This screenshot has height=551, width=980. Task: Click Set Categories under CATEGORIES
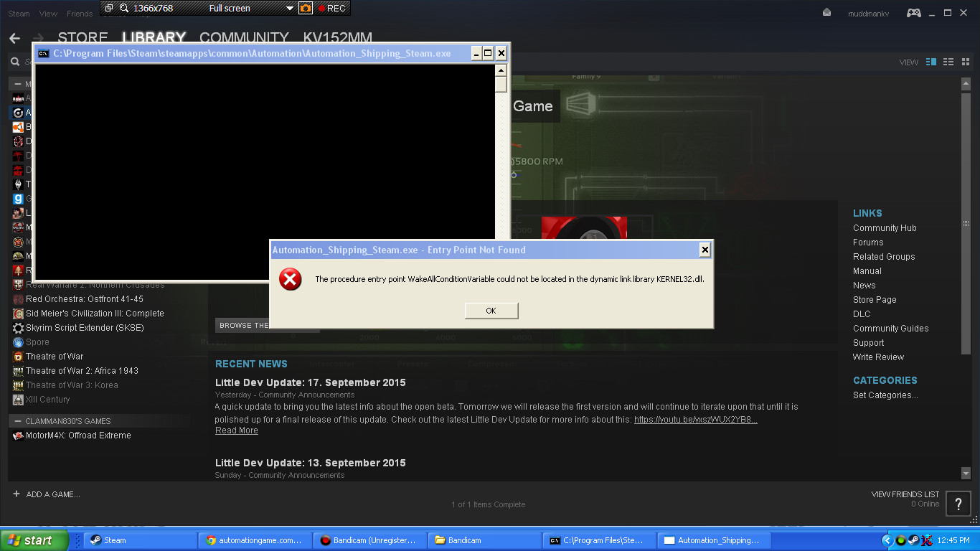click(x=885, y=395)
